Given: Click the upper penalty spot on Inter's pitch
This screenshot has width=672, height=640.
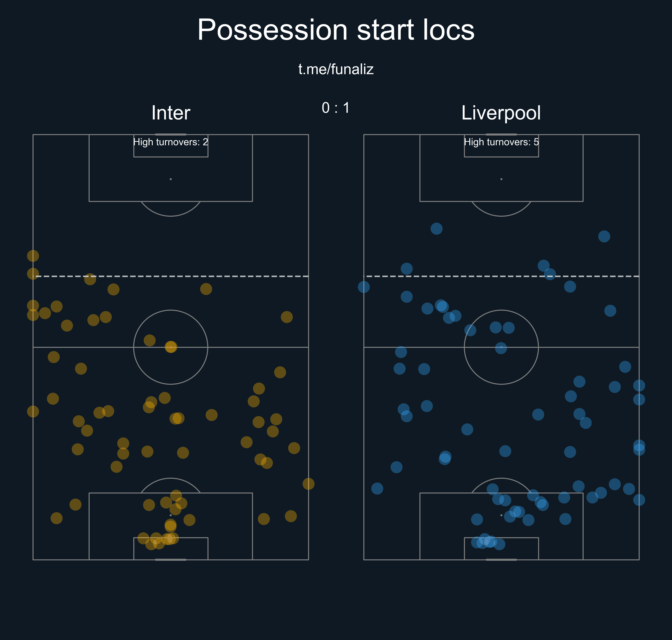Looking at the screenshot, I should click(170, 179).
